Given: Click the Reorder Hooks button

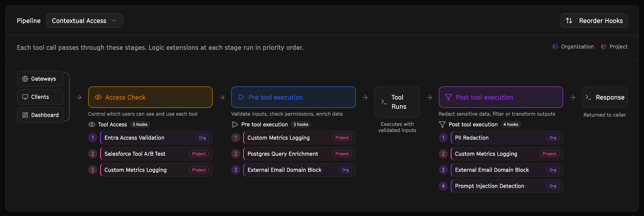Looking at the screenshot, I should pyautogui.click(x=594, y=21).
